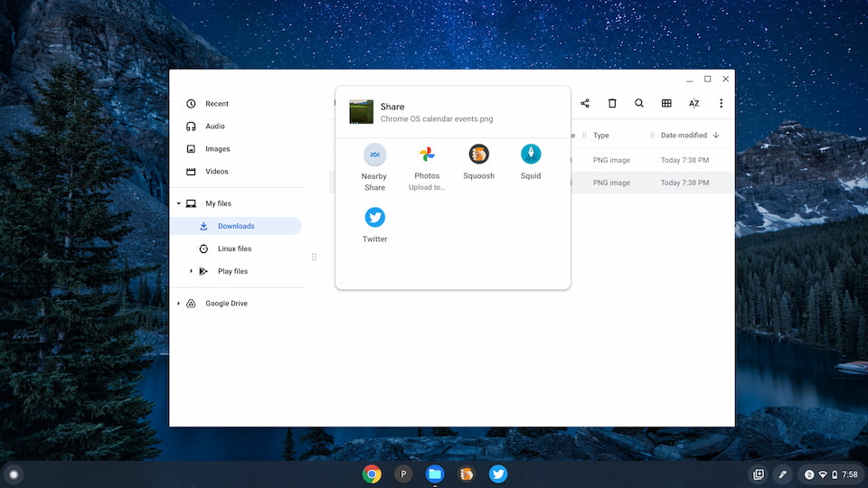Image resolution: width=868 pixels, height=488 pixels.
Task: Click the share toolbar icon
Action: click(585, 103)
